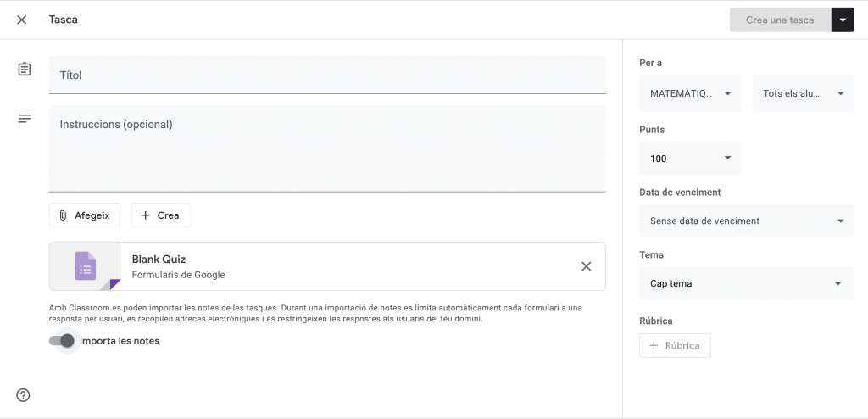
Task: Expand the class selector MATEMÀTIQ… dropdown
Action: (x=690, y=94)
